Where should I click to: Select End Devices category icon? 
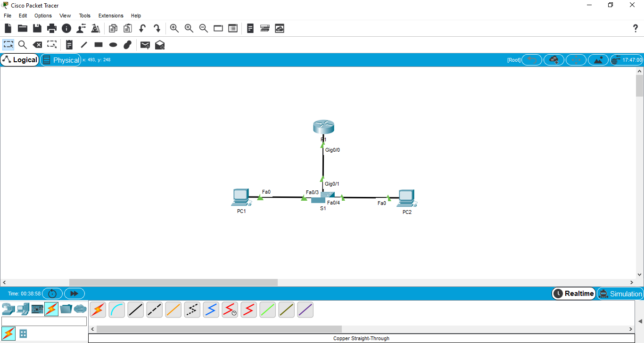pyautogui.click(x=23, y=309)
